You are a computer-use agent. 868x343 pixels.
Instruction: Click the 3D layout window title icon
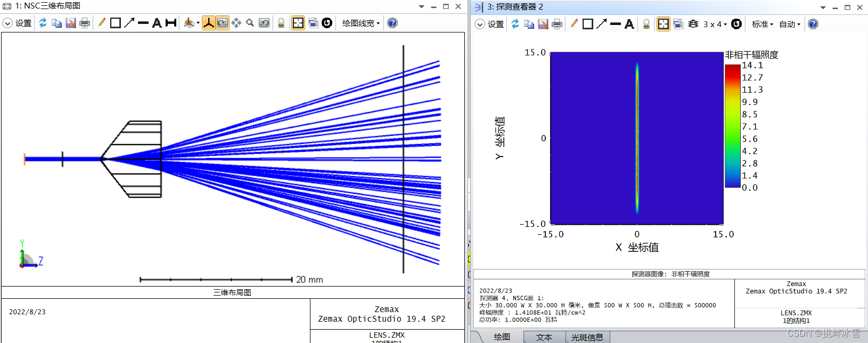pos(7,6)
